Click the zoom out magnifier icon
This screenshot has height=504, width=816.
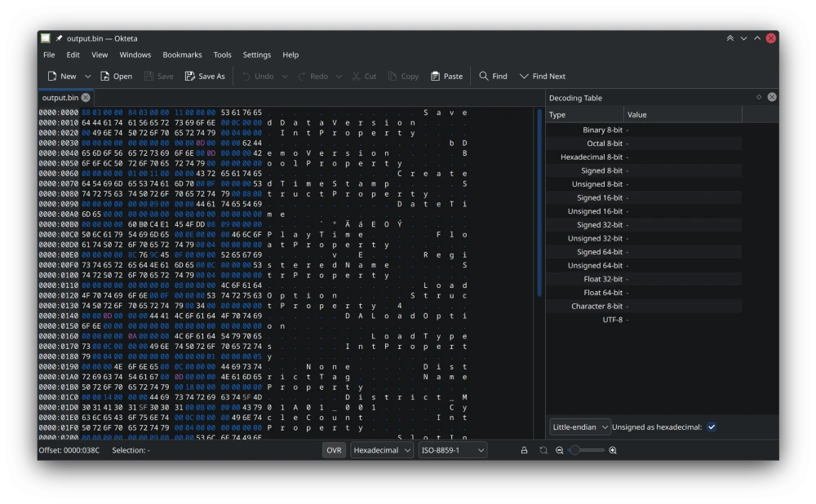(560, 450)
